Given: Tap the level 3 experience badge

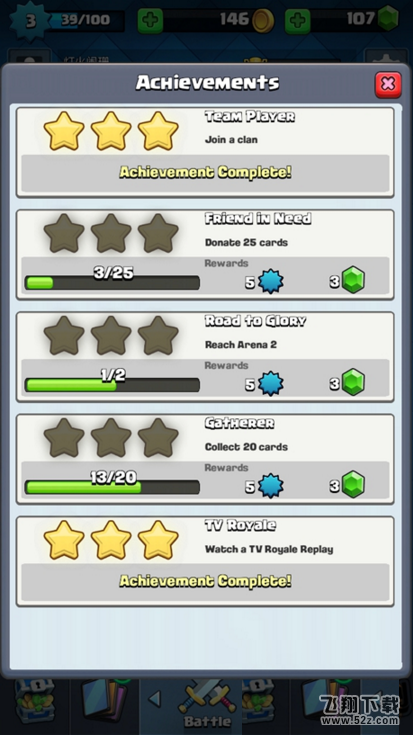Looking at the screenshot, I should pos(30,21).
